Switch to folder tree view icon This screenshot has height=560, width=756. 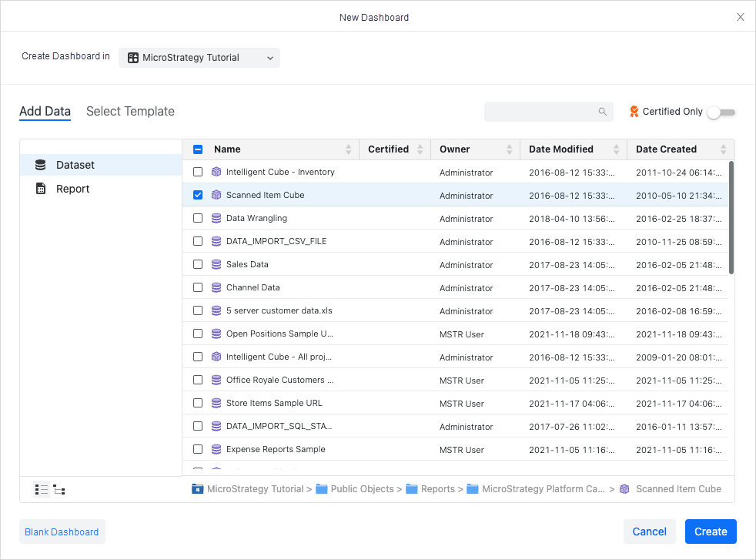(59, 489)
